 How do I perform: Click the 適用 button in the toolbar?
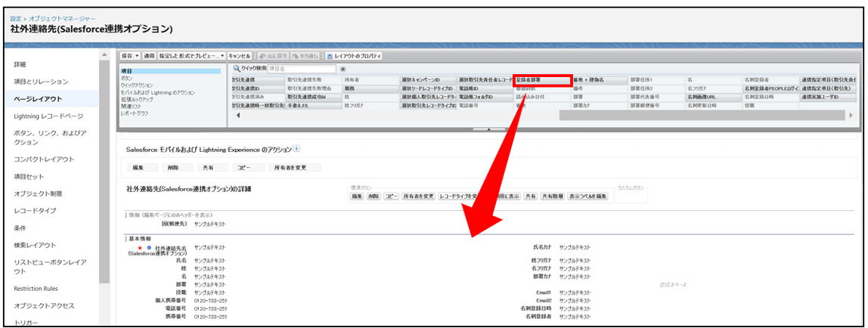(149, 56)
